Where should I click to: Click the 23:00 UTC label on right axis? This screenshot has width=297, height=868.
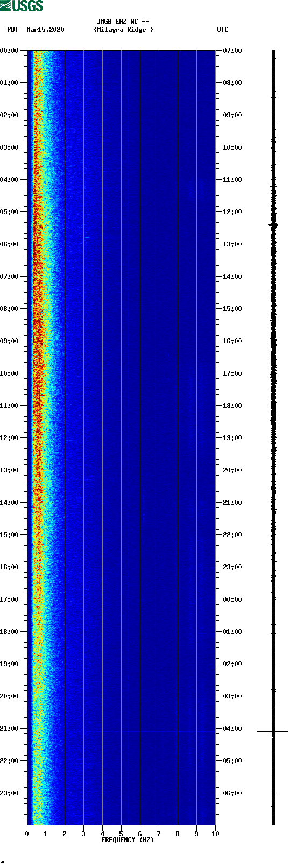point(232,567)
